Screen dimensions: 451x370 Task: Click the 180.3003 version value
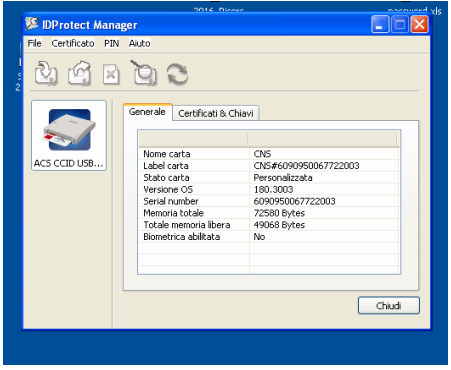[273, 189]
